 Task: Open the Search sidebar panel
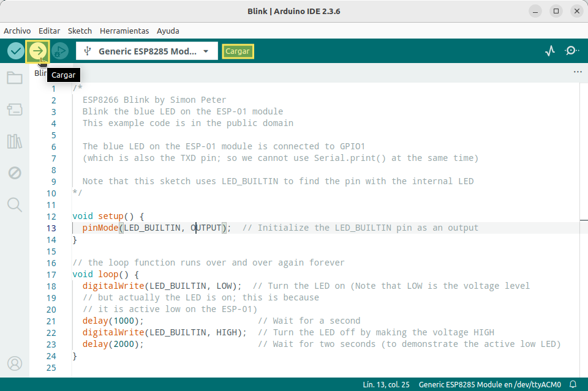tap(15, 205)
